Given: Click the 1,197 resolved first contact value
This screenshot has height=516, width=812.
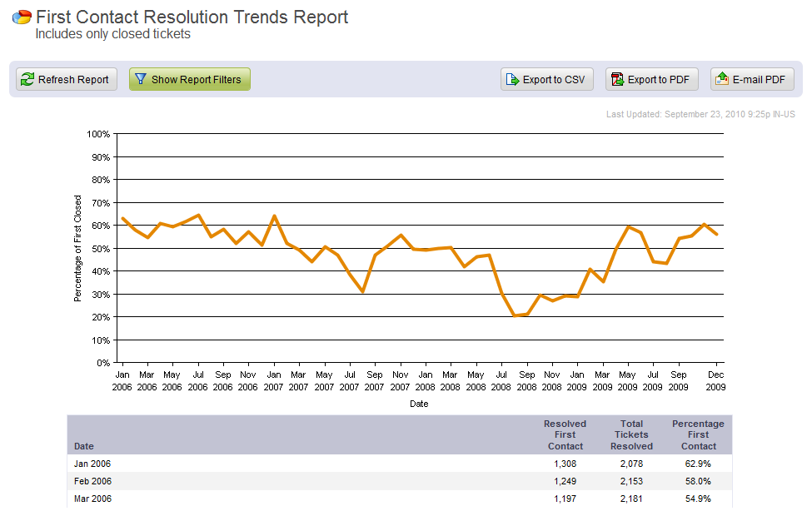Looking at the screenshot, I should [565, 499].
